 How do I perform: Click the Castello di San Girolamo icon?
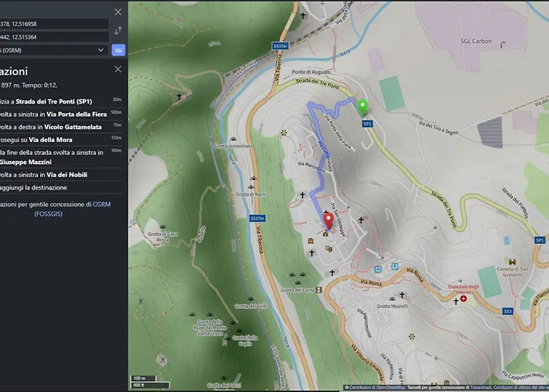pyautogui.click(x=512, y=262)
